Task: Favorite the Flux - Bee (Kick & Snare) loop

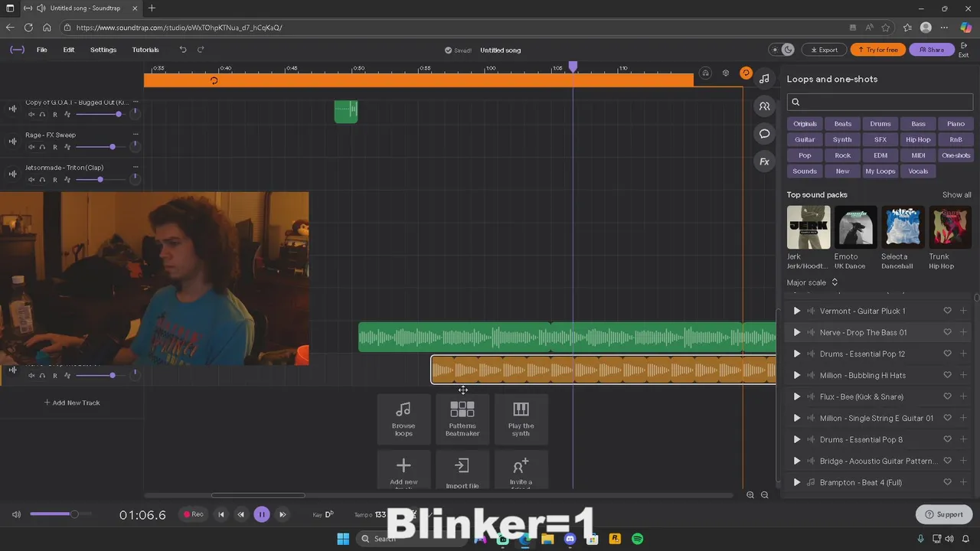Action: click(947, 396)
